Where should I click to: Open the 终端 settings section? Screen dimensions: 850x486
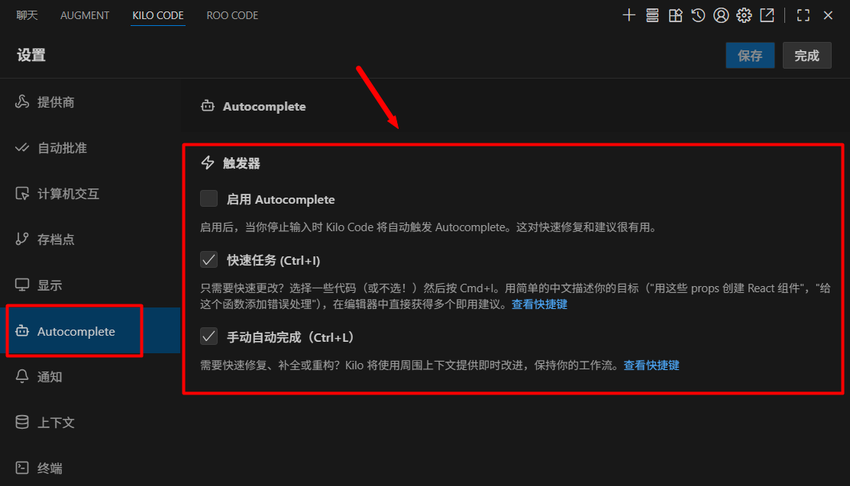[92, 468]
